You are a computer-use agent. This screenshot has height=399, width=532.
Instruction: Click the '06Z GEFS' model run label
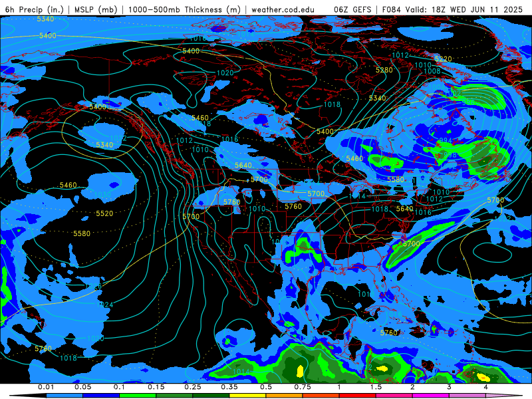click(x=353, y=9)
